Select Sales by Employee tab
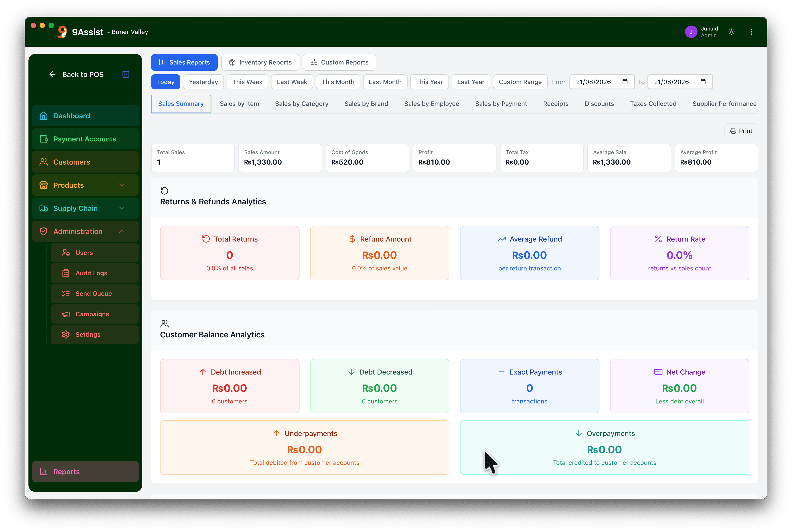Image resolution: width=792 pixels, height=532 pixels. (x=431, y=104)
